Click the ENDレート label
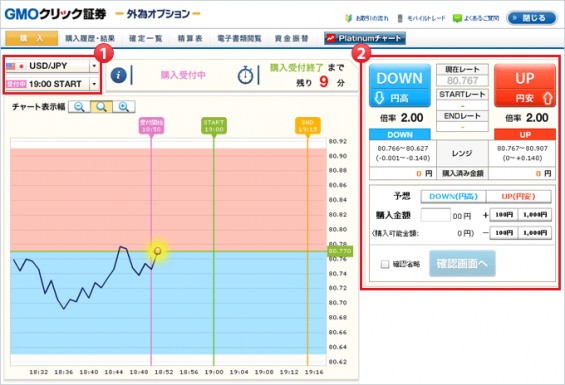The image size is (565, 385). click(462, 116)
